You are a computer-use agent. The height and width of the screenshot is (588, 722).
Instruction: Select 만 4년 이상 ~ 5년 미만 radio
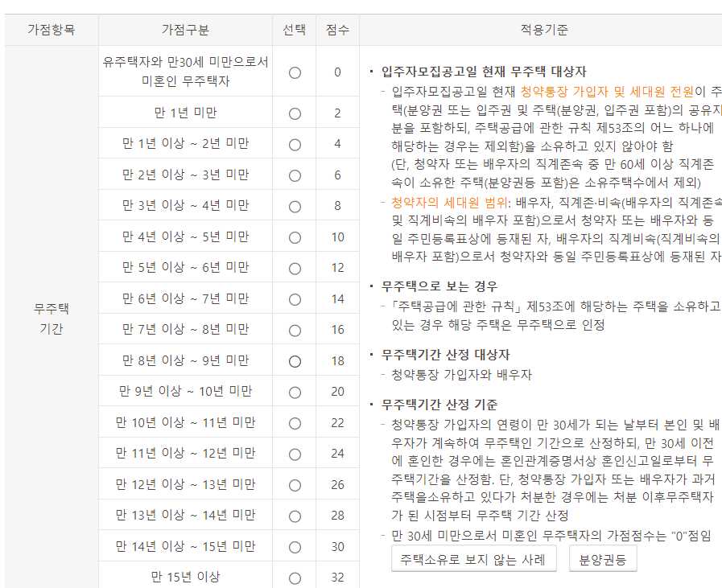(295, 238)
